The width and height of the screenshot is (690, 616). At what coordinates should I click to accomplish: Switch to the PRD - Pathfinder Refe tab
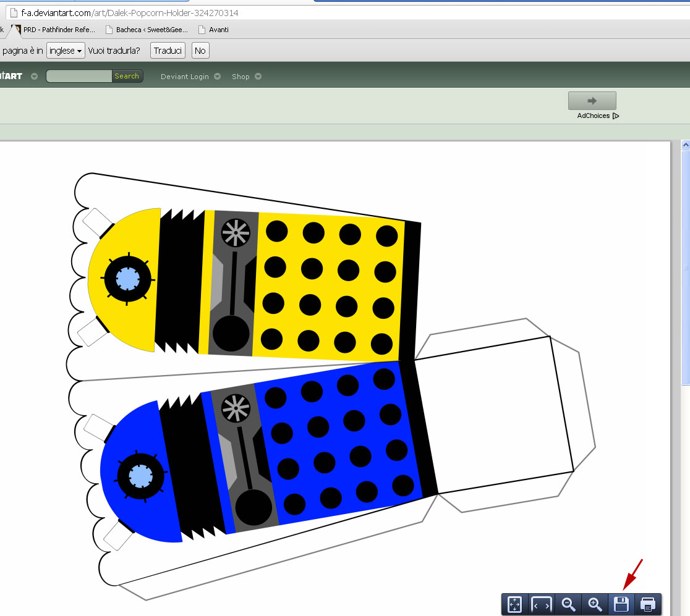tap(59, 29)
